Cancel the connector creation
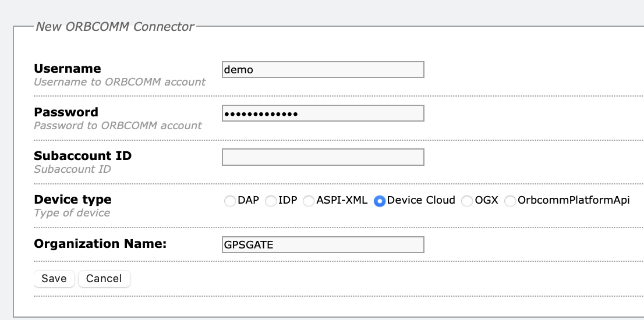 pos(104,279)
